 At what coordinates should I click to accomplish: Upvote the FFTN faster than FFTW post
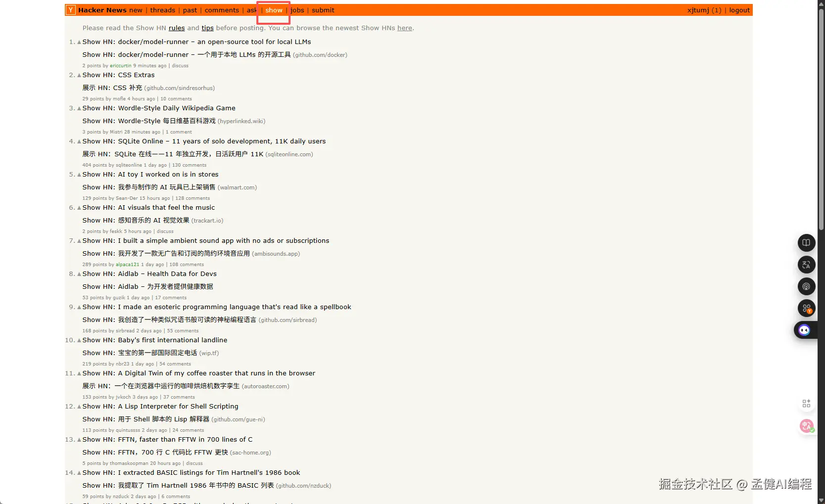pos(79,440)
